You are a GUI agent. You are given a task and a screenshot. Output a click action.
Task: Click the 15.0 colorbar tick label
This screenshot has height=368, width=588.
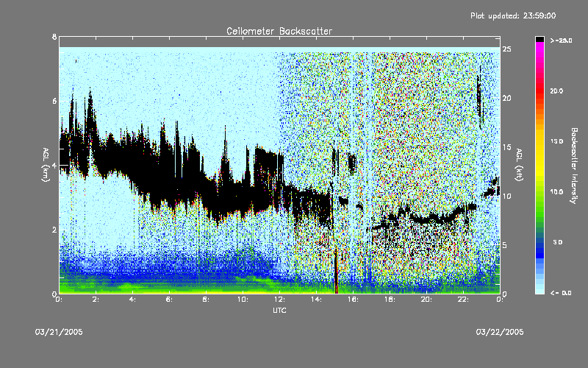click(x=556, y=141)
